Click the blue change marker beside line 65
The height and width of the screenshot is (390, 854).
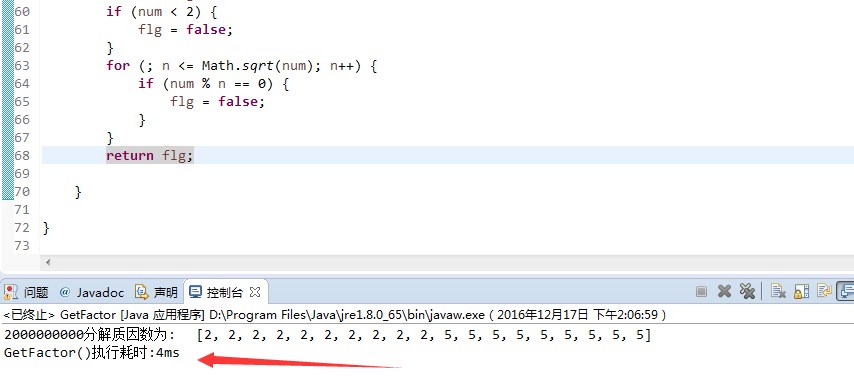click(x=8, y=101)
